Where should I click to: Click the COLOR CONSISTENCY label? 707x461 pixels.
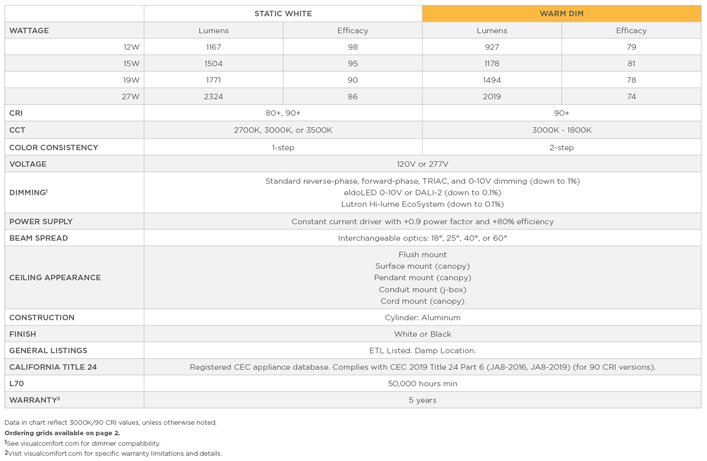pos(54,147)
